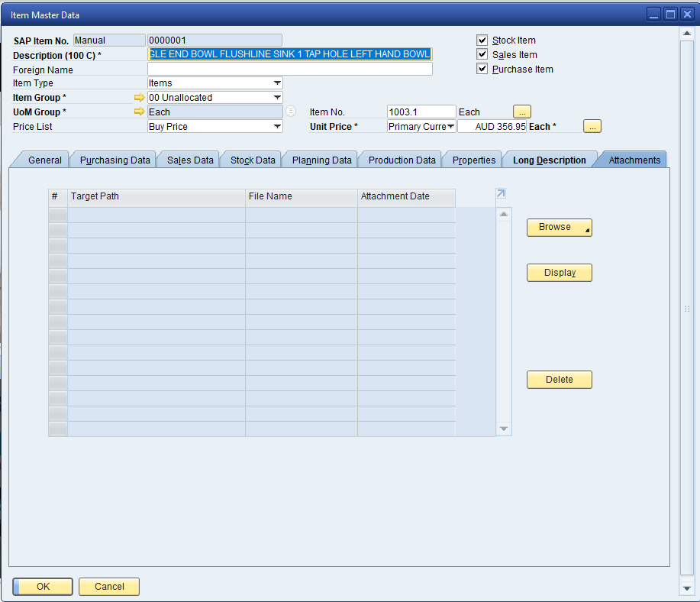Viewport: 700px width, 602px height.
Task: Toggle the Sales Item checkbox
Action: click(x=482, y=55)
